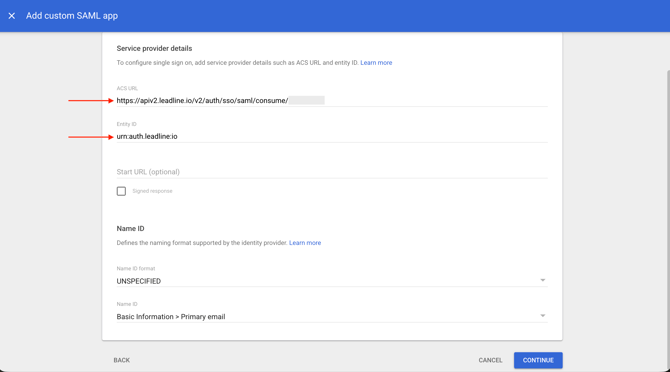Click the Add custom SAML app title

click(x=72, y=16)
